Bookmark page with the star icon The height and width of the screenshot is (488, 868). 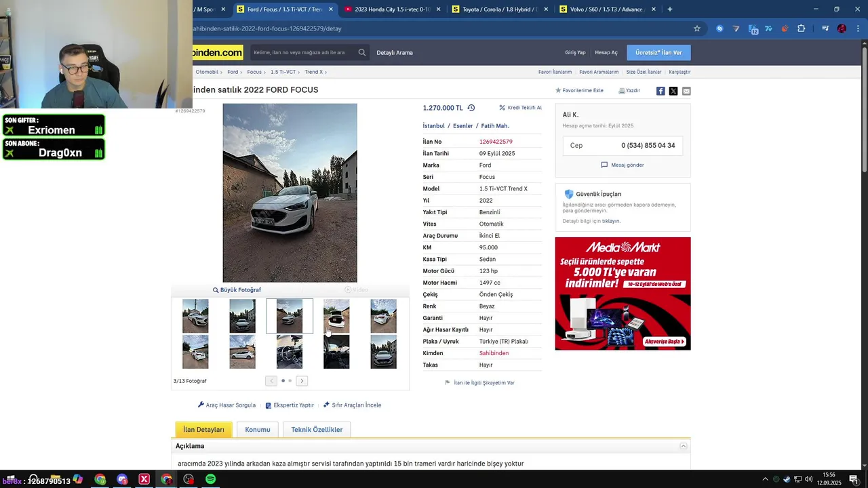[696, 28]
